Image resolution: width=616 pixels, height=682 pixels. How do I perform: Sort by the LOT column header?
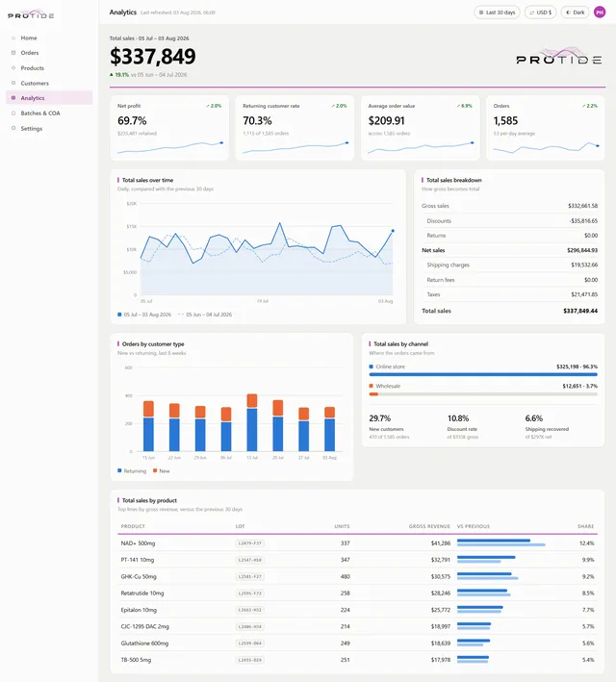pos(240,526)
